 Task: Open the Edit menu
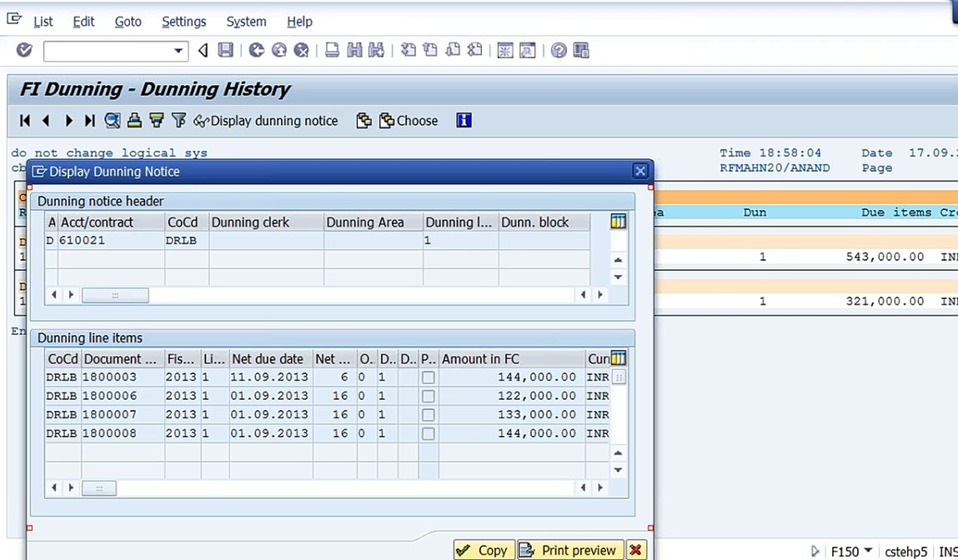(83, 22)
